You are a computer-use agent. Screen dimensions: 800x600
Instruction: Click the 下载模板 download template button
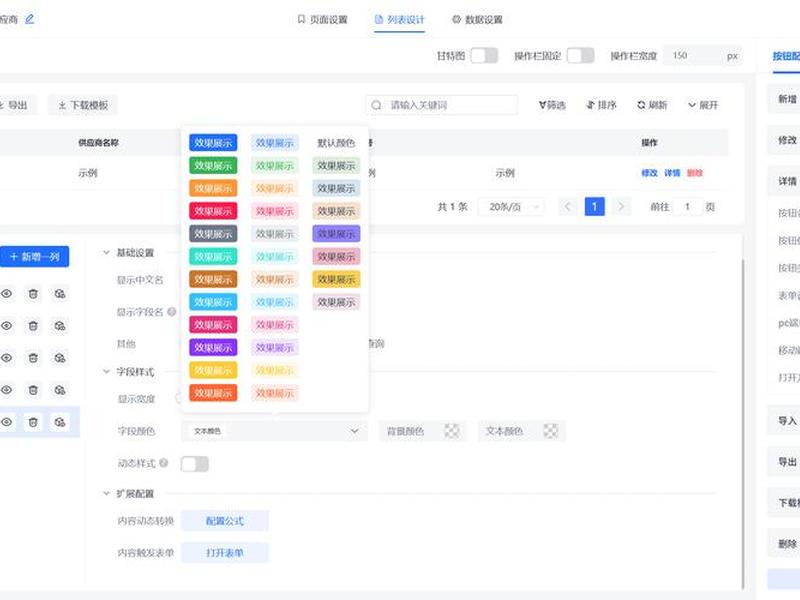click(83, 105)
